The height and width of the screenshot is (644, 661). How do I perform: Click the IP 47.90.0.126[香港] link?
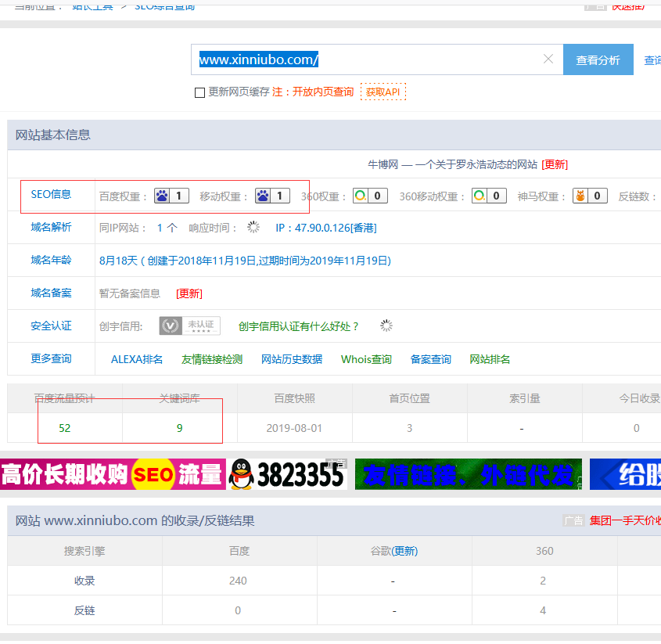(326, 228)
